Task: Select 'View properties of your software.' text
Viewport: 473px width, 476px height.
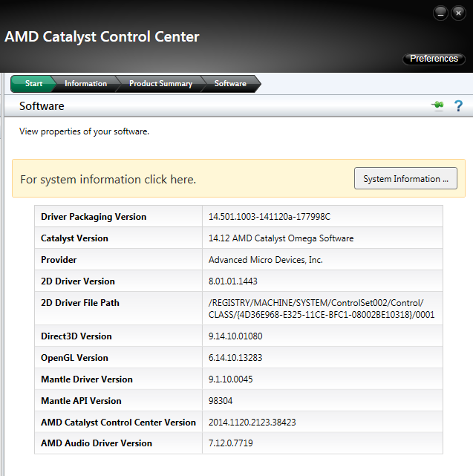Action: pyautogui.click(x=84, y=131)
